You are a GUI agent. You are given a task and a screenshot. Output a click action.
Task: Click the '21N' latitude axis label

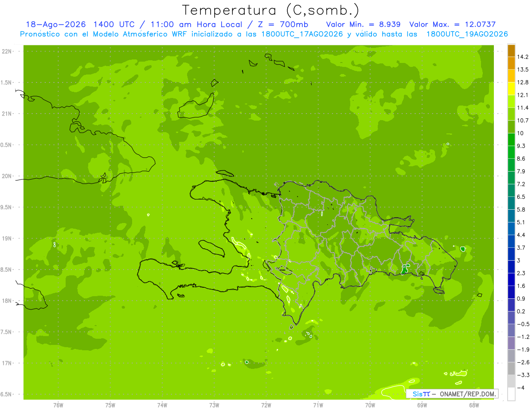coord(7,114)
